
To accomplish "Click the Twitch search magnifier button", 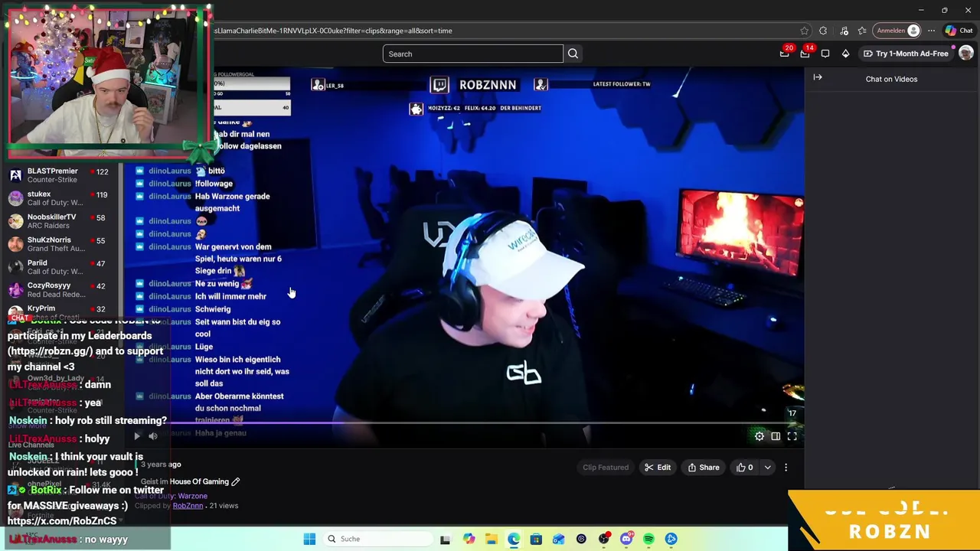I will pos(573,54).
